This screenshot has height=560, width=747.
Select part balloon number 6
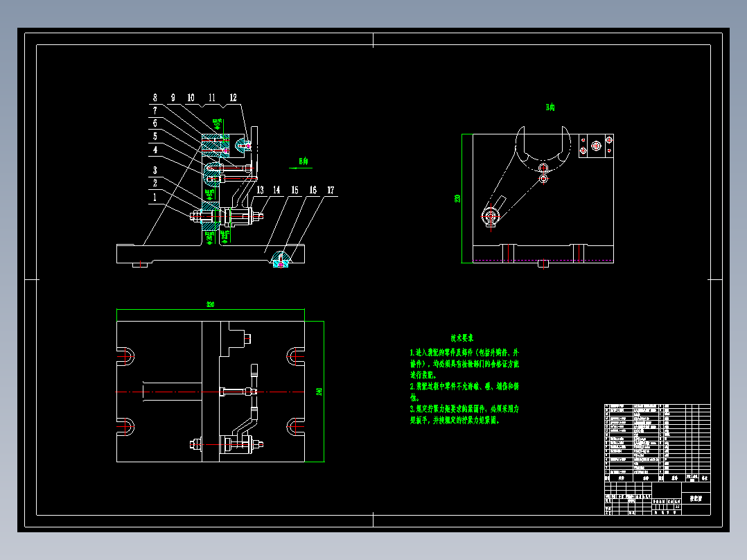(155, 123)
